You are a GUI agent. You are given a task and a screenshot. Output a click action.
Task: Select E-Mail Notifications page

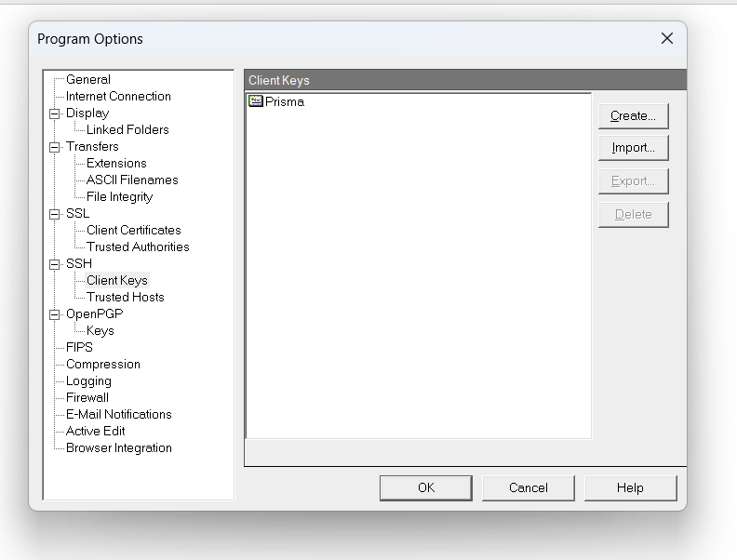(x=119, y=414)
